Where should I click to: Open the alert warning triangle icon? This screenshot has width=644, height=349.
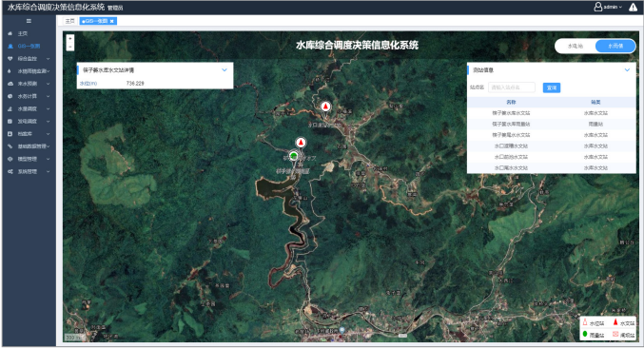(633, 7)
